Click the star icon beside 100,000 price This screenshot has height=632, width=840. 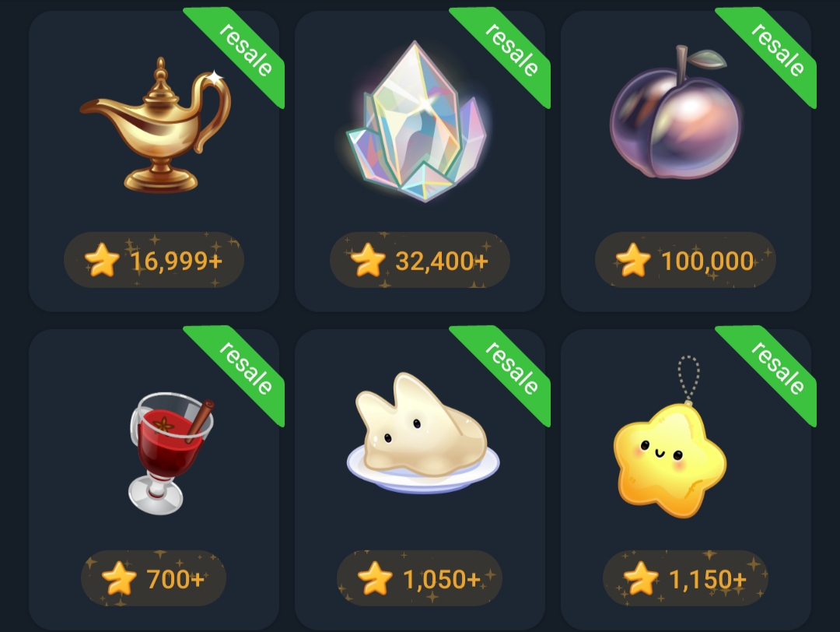[x=633, y=260]
